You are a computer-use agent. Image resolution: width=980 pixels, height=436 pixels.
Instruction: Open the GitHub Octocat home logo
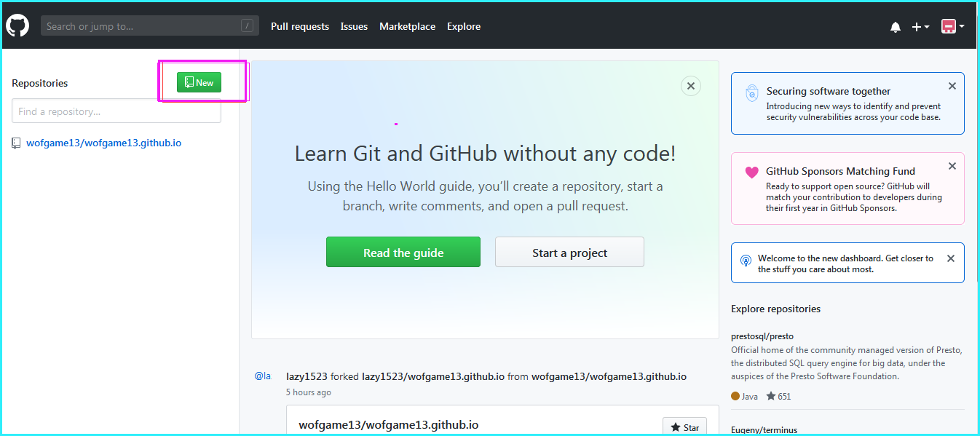pyautogui.click(x=17, y=26)
